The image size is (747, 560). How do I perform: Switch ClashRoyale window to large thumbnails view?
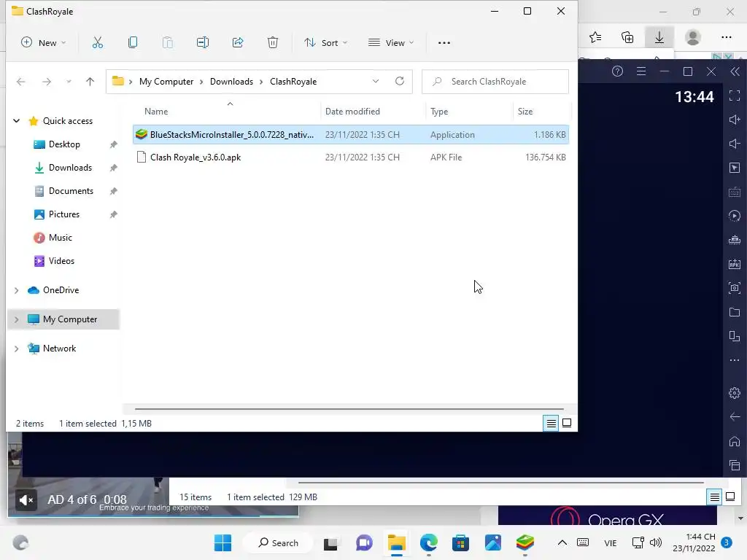(567, 423)
